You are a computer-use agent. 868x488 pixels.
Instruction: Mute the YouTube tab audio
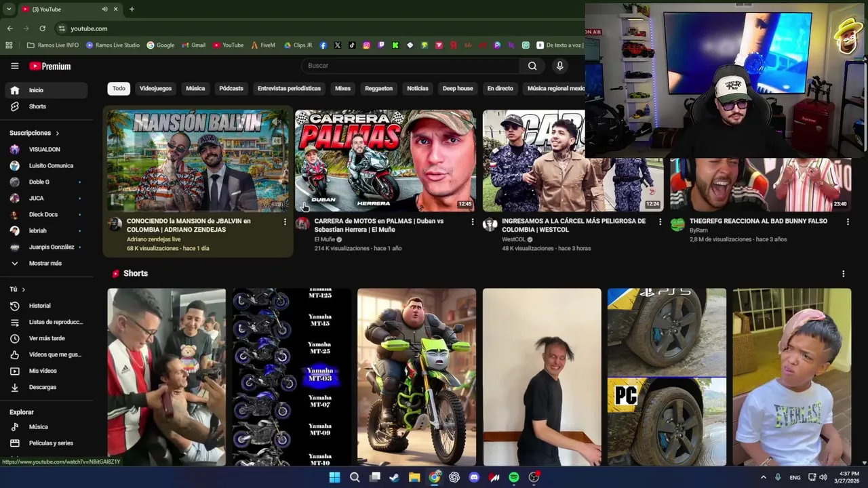(x=104, y=9)
